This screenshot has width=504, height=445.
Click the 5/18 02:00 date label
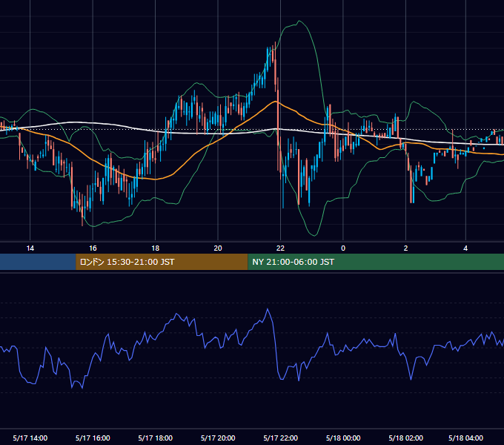point(406,438)
